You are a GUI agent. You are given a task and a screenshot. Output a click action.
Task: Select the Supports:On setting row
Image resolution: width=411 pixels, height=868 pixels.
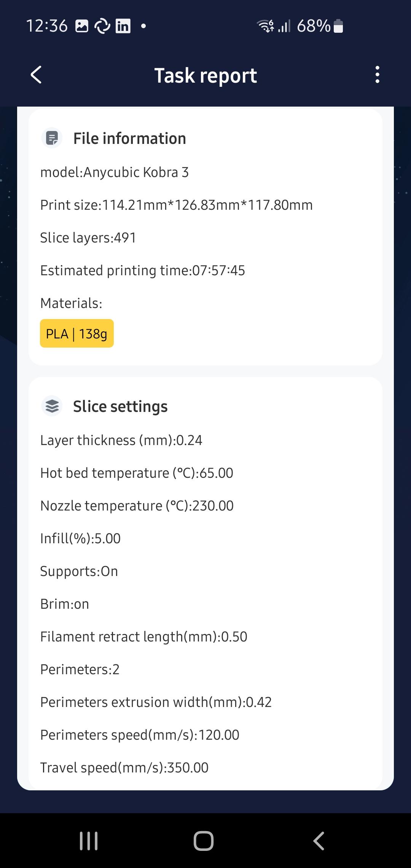pyautogui.click(x=79, y=571)
